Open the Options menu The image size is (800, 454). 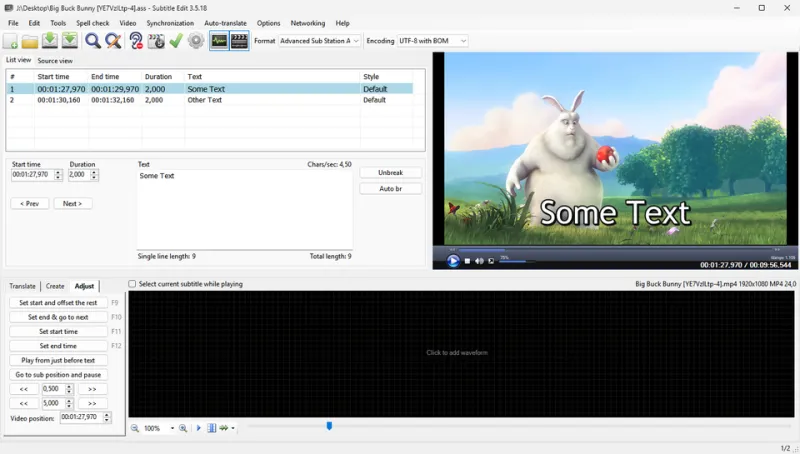(x=268, y=23)
